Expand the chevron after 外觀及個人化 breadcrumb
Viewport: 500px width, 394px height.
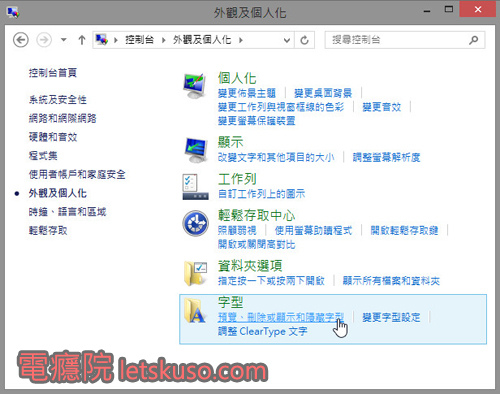click(241, 40)
